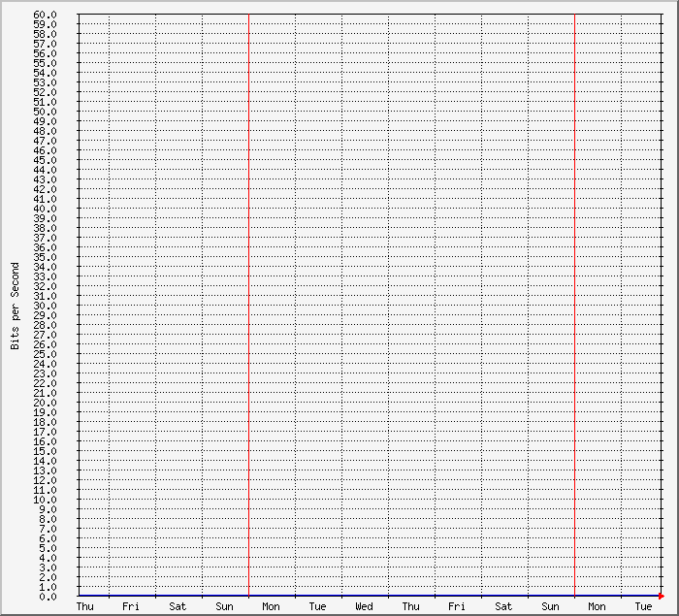679x616 pixels.
Task: Select the rightmost 'Tue' day label
Action: coord(643,607)
